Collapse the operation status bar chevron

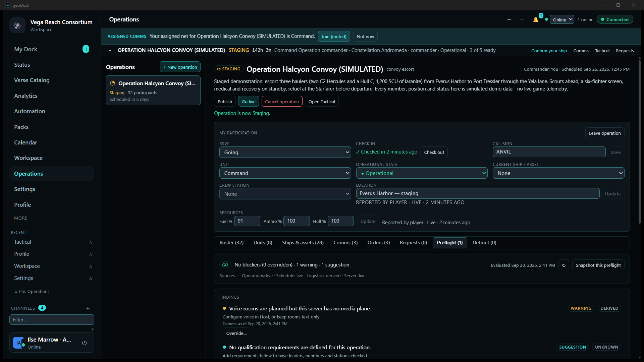point(110,51)
